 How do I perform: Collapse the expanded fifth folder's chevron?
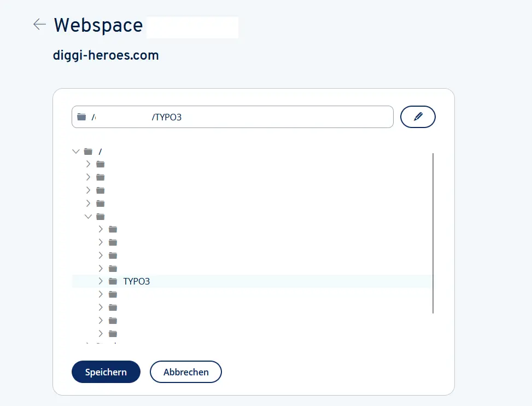click(x=88, y=216)
